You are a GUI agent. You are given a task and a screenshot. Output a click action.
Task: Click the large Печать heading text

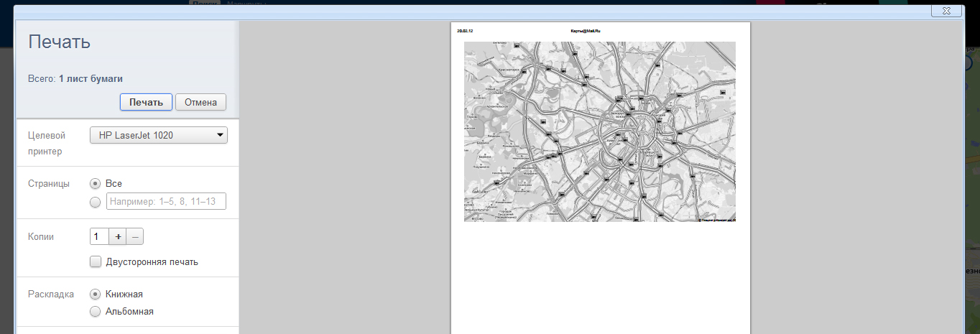click(x=59, y=42)
